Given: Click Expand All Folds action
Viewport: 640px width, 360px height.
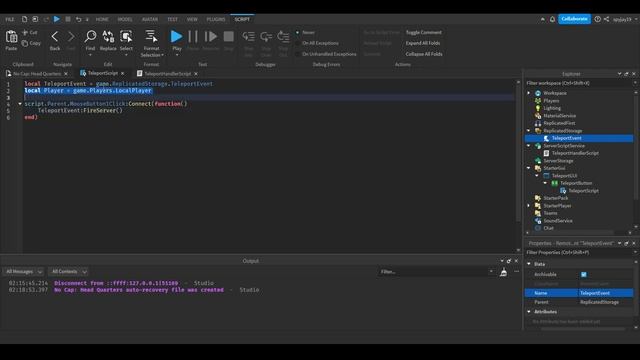Looking at the screenshot, I should click(x=422, y=43).
